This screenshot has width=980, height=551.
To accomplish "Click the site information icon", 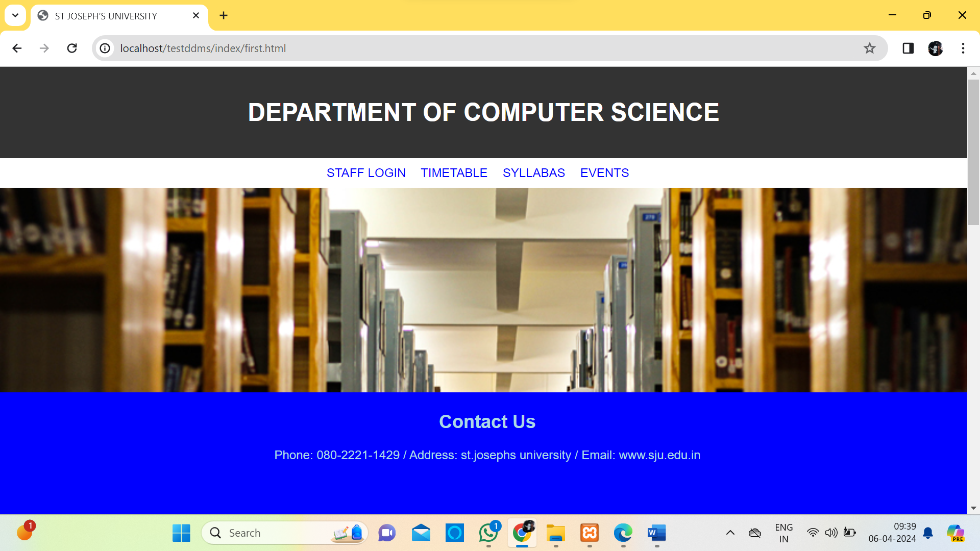I will (x=105, y=48).
